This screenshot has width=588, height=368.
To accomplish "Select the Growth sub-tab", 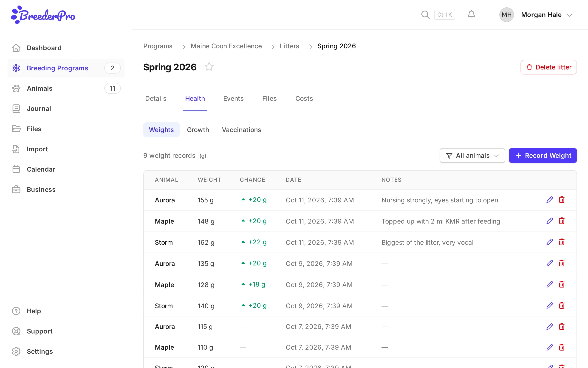I will tap(198, 130).
